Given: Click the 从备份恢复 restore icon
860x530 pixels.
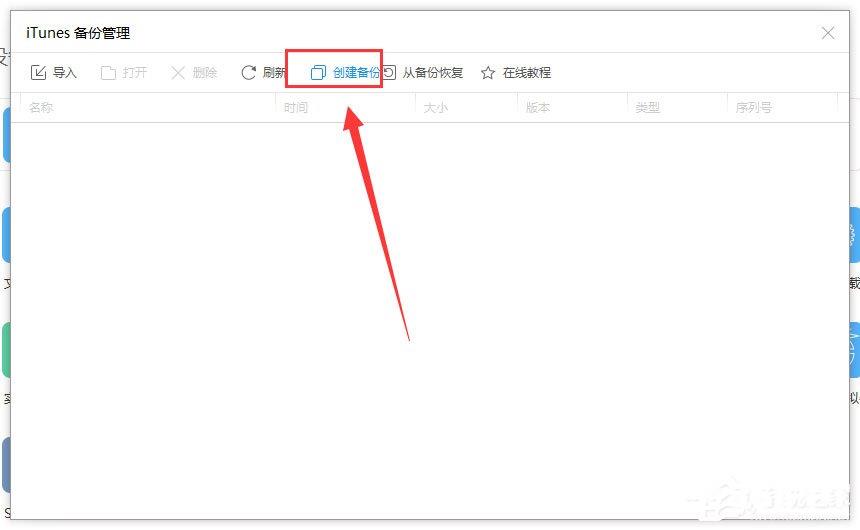Looking at the screenshot, I should (389, 72).
